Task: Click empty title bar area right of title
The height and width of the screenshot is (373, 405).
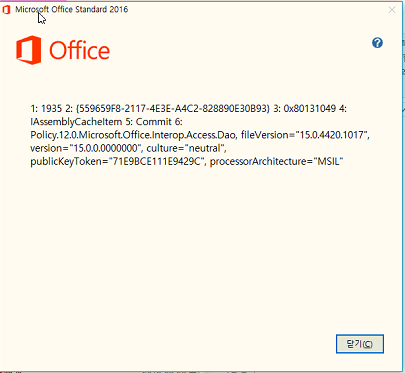Action: click(257, 9)
